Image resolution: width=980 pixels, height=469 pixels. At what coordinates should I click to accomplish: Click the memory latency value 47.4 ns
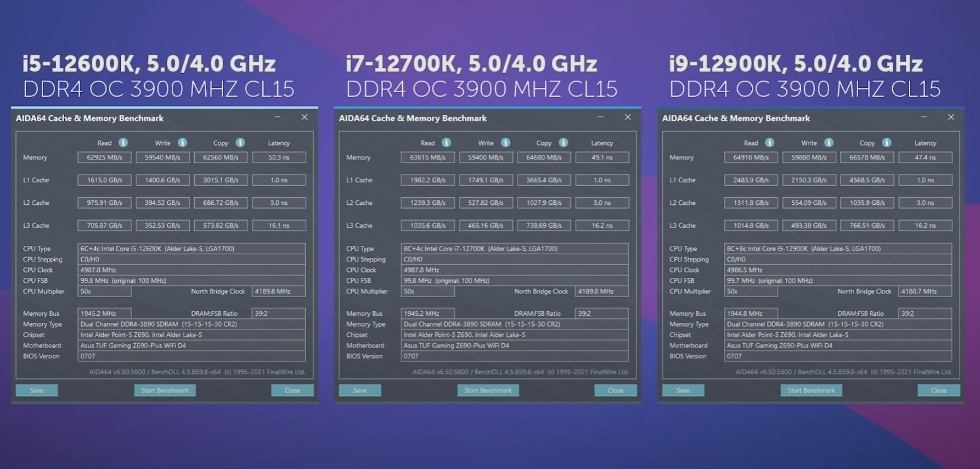[x=925, y=158]
